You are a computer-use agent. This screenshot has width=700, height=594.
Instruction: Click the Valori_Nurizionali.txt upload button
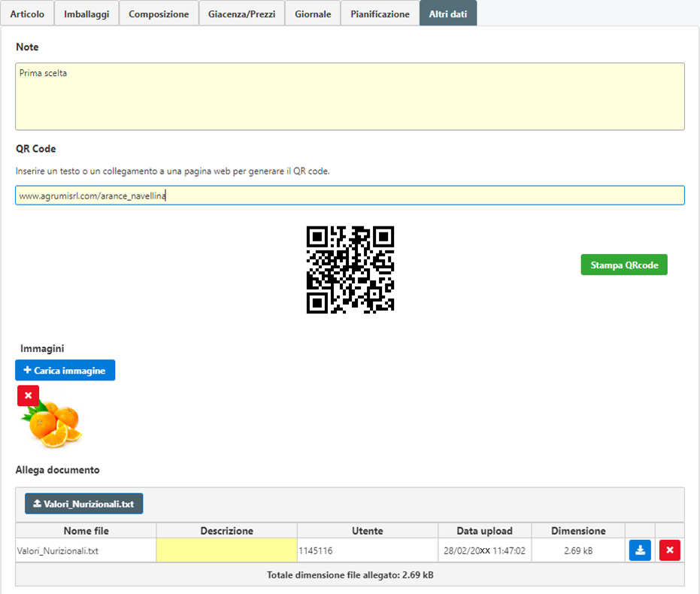pos(84,504)
